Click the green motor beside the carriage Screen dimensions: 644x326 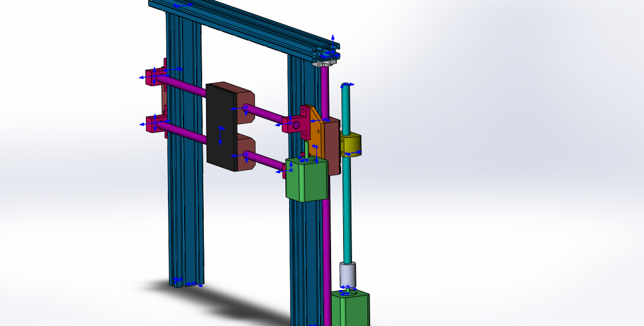pyautogui.click(x=306, y=182)
